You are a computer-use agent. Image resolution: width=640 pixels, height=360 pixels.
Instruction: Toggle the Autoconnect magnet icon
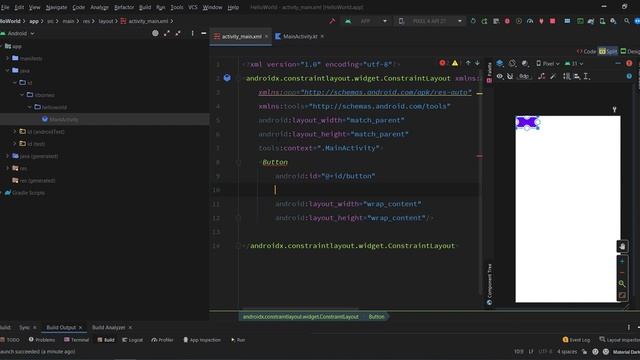(x=510, y=76)
